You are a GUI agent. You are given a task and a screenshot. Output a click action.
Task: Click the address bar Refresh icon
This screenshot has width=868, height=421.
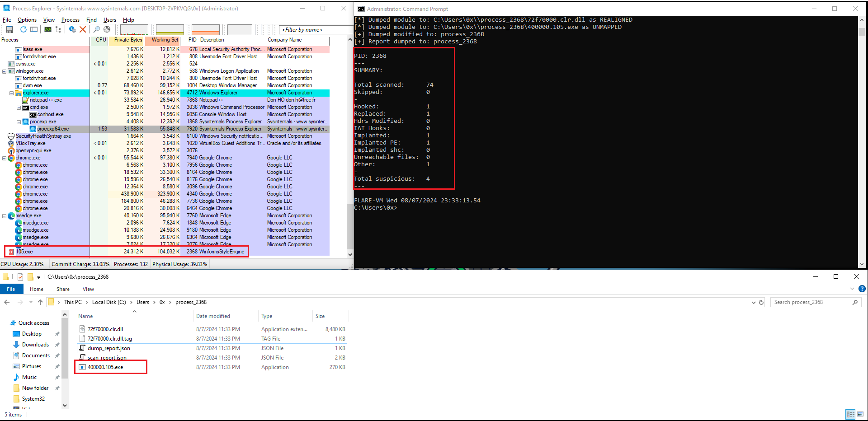pyautogui.click(x=761, y=302)
